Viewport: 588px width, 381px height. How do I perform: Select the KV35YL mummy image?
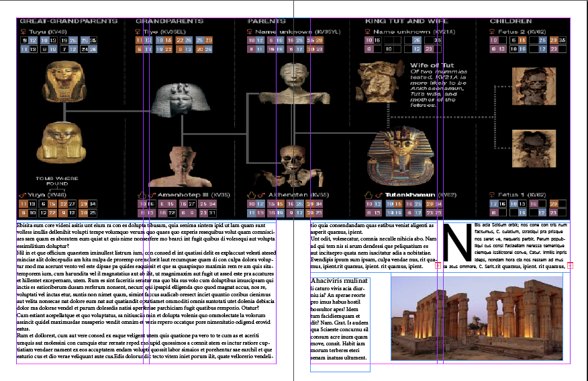pyautogui.click(x=295, y=83)
